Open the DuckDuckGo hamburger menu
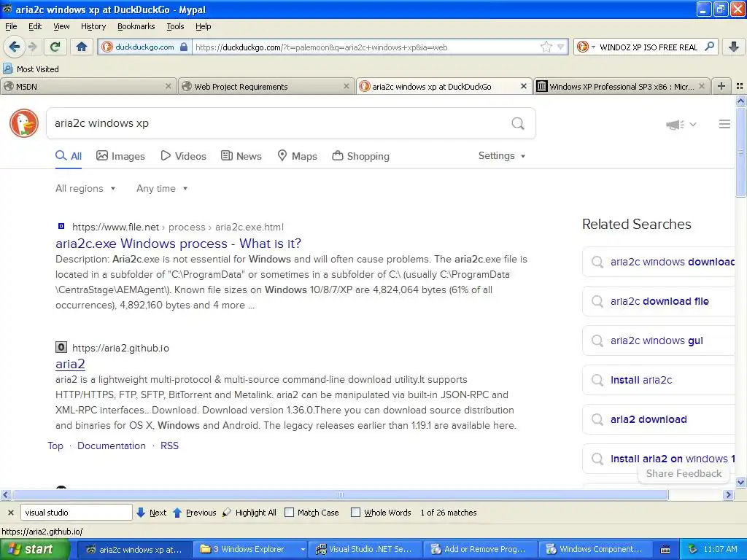Viewport: 747px width, 560px height. [724, 124]
